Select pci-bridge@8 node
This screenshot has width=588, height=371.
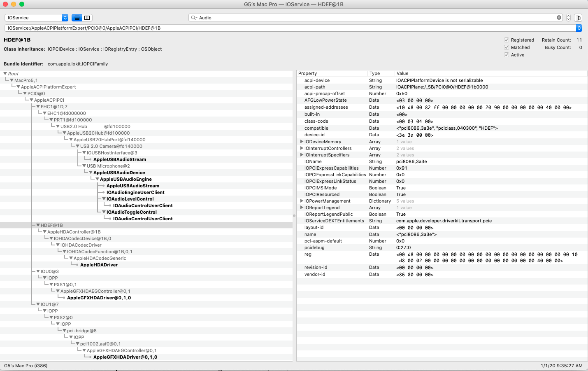82,331
